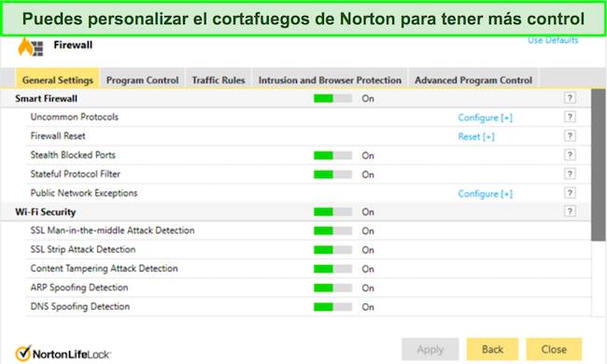This screenshot has height=364, width=607.
Task: Click the Close button
Action: click(554, 349)
